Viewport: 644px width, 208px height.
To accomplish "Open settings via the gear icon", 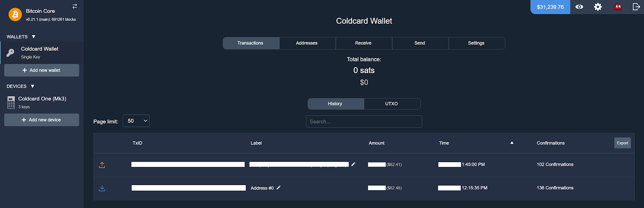I will click(x=598, y=7).
